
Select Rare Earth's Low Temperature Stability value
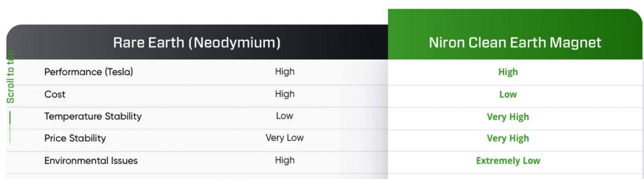point(284,116)
